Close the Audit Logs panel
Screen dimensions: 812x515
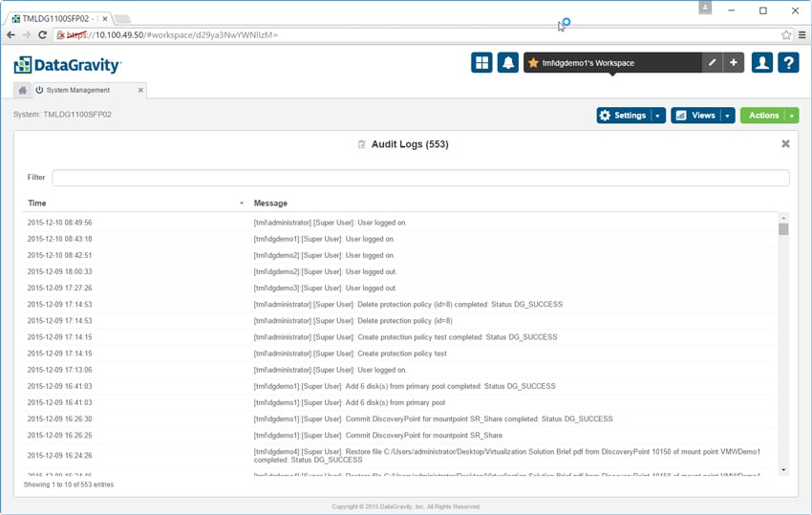(785, 144)
